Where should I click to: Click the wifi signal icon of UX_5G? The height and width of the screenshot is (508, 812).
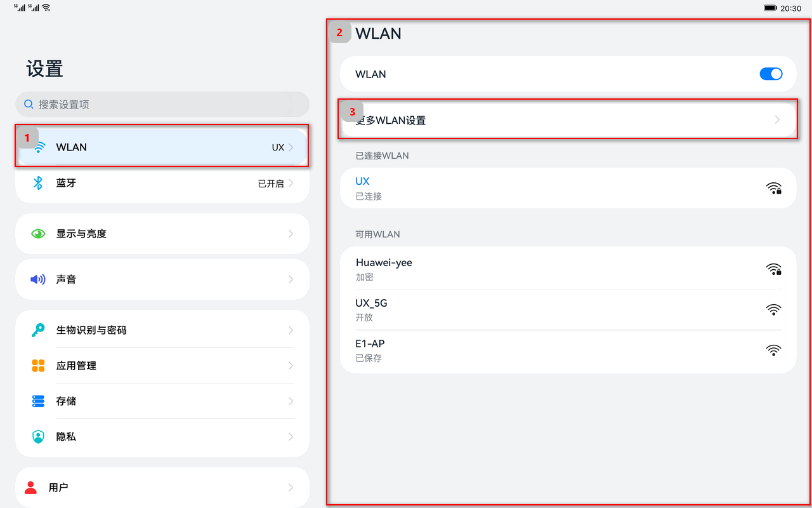tap(774, 310)
